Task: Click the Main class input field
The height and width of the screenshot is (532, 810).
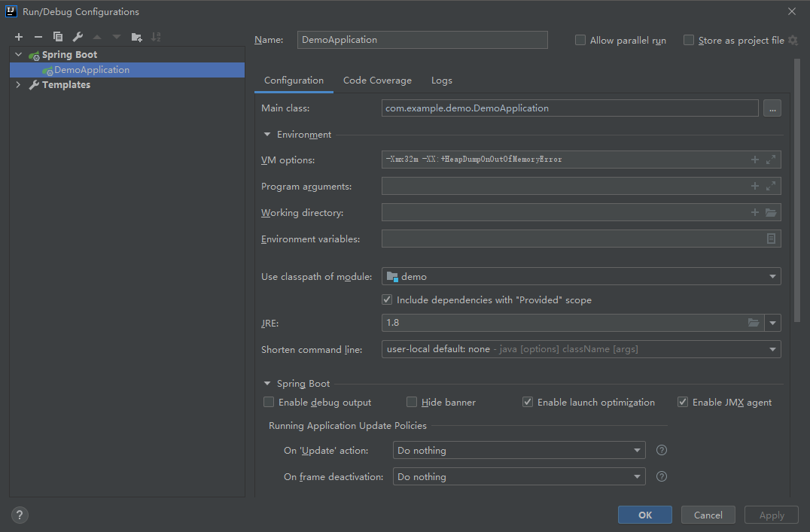Action: (x=570, y=108)
